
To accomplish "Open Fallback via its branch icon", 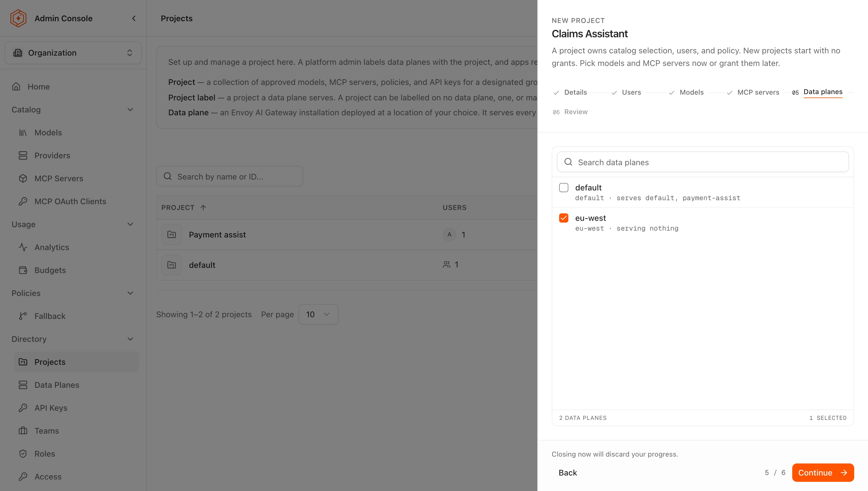I will pos(23,316).
